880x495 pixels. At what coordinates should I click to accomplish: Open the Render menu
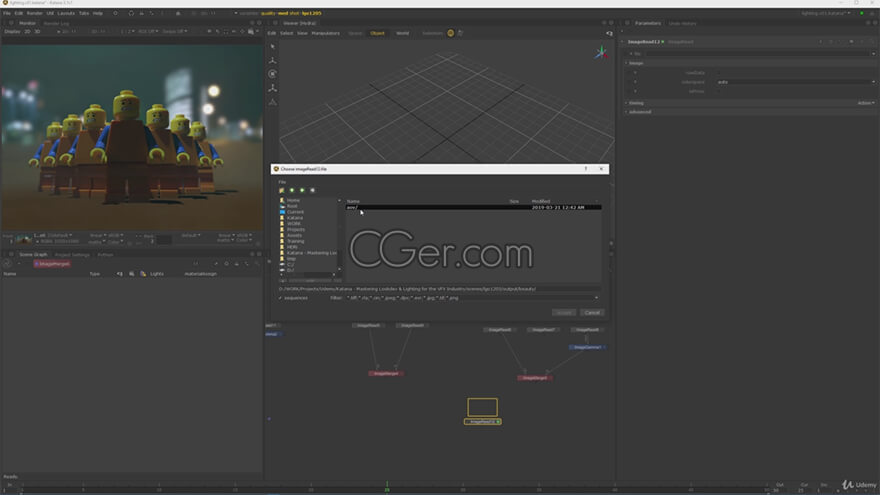(x=35, y=13)
